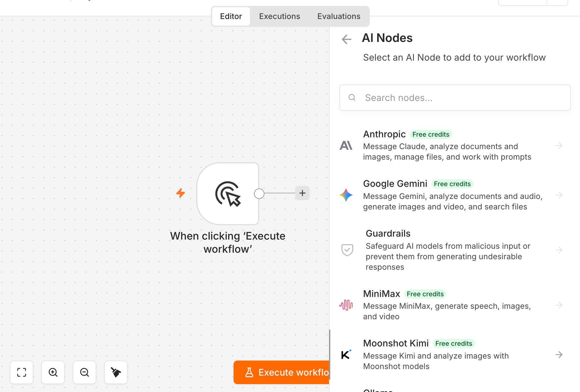The image size is (580, 392).
Task: Zoom in on the canvas
Action: pos(53,372)
